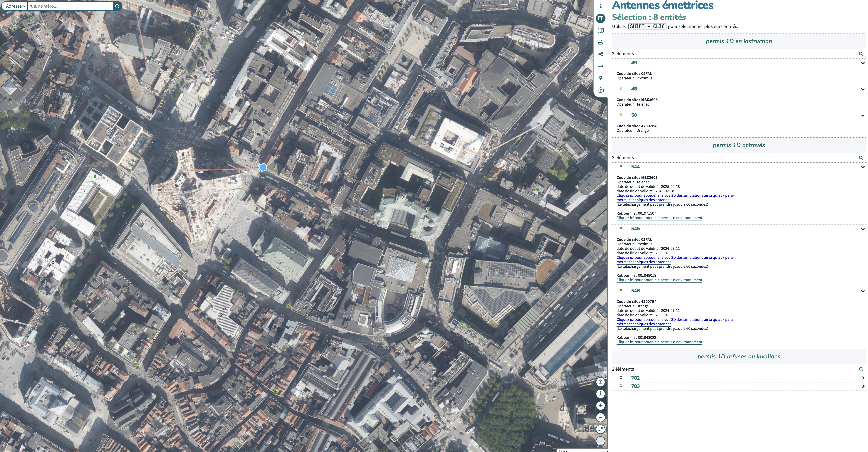Toggle fullscreen map view

coord(600,429)
